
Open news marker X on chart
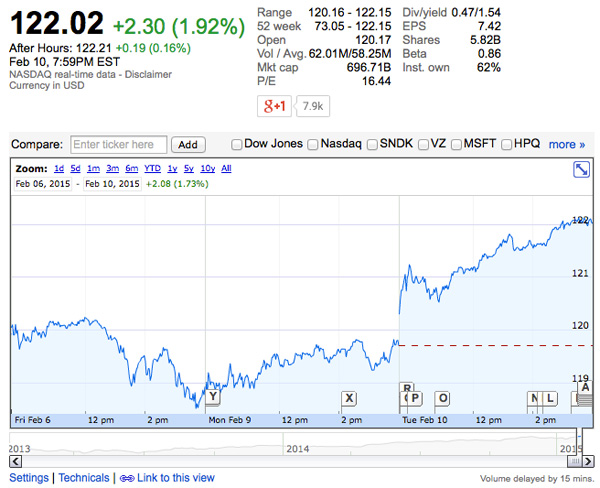tap(349, 398)
